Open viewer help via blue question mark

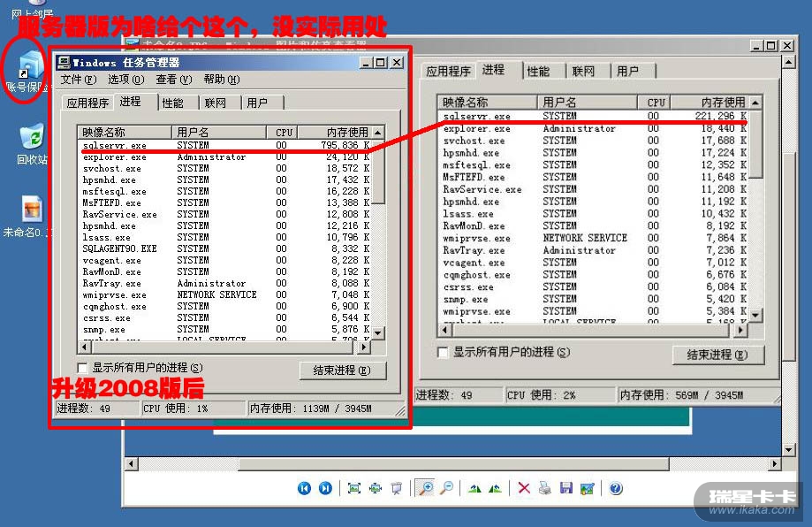click(x=616, y=488)
